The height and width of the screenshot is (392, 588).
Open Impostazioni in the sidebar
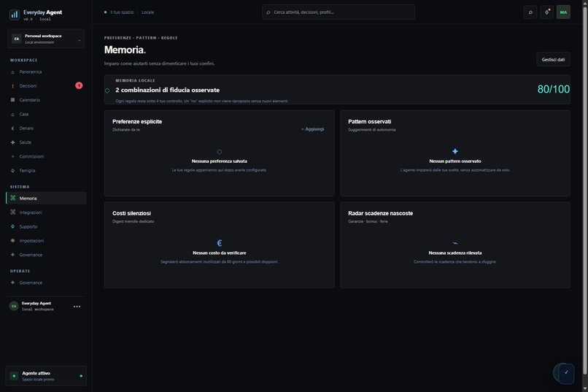46,240
